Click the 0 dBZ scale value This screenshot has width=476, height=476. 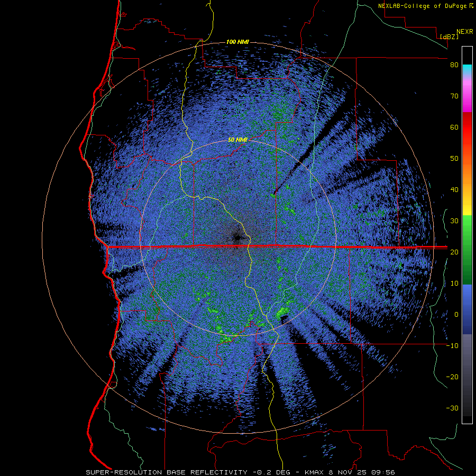coord(456,315)
